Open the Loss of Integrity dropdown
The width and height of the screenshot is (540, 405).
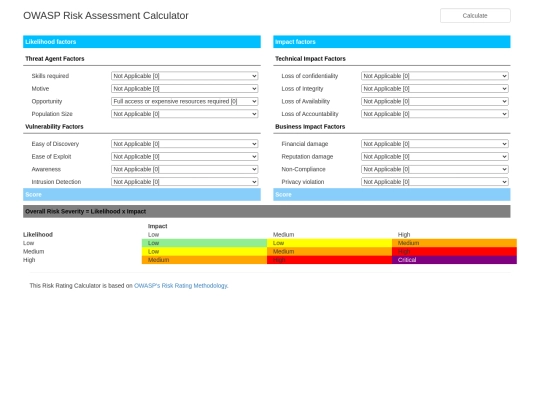435,89
